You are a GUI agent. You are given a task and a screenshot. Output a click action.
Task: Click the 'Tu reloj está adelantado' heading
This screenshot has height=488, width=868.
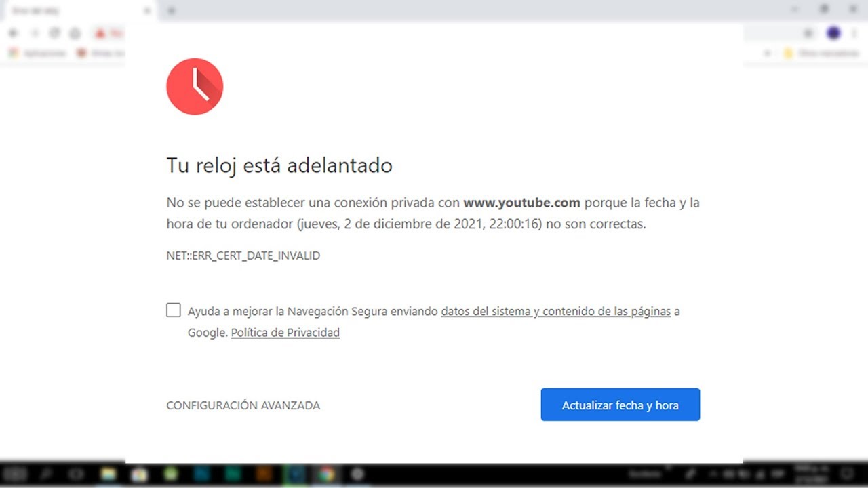279,165
